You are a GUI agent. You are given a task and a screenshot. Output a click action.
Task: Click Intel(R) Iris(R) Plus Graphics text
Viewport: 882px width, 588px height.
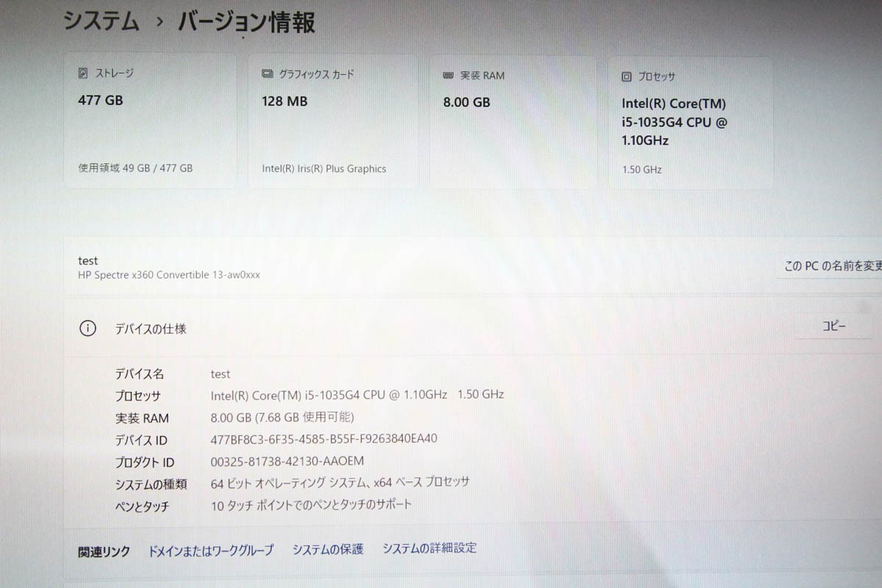point(324,168)
